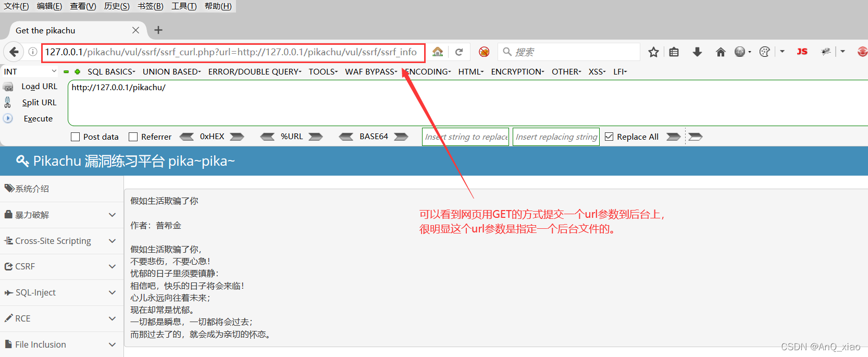868x357 pixels.
Task: Open the UNION BASED dropdown menu
Action: click(171, 71)
